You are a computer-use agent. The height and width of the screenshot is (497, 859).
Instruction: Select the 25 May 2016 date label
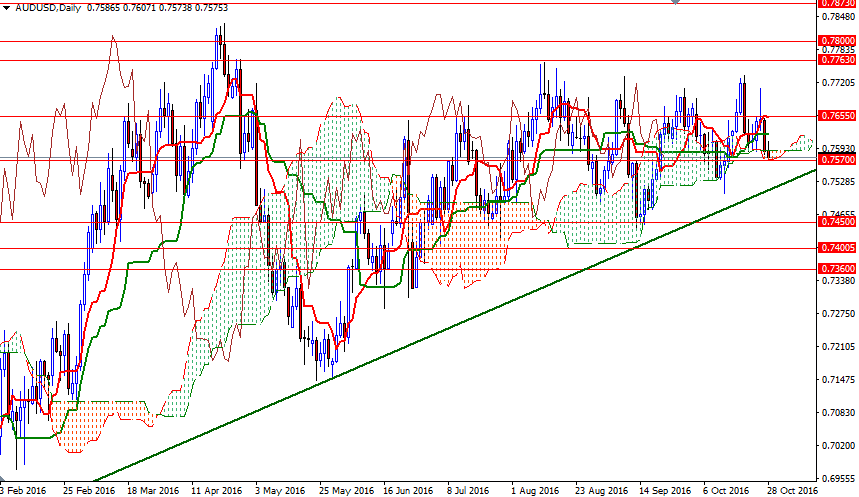pos(345,490)
